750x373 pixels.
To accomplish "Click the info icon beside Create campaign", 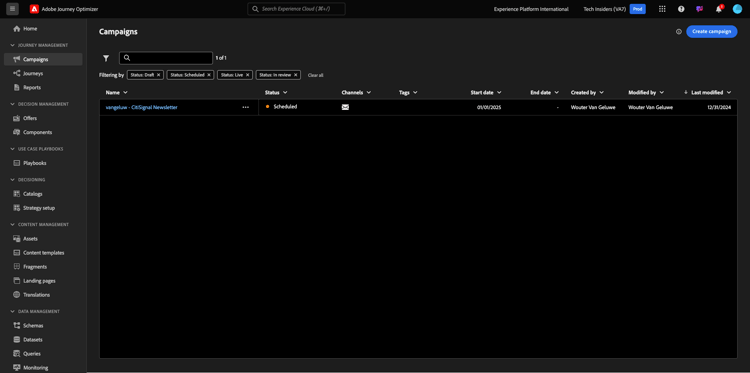I will [x=678, y=32].
